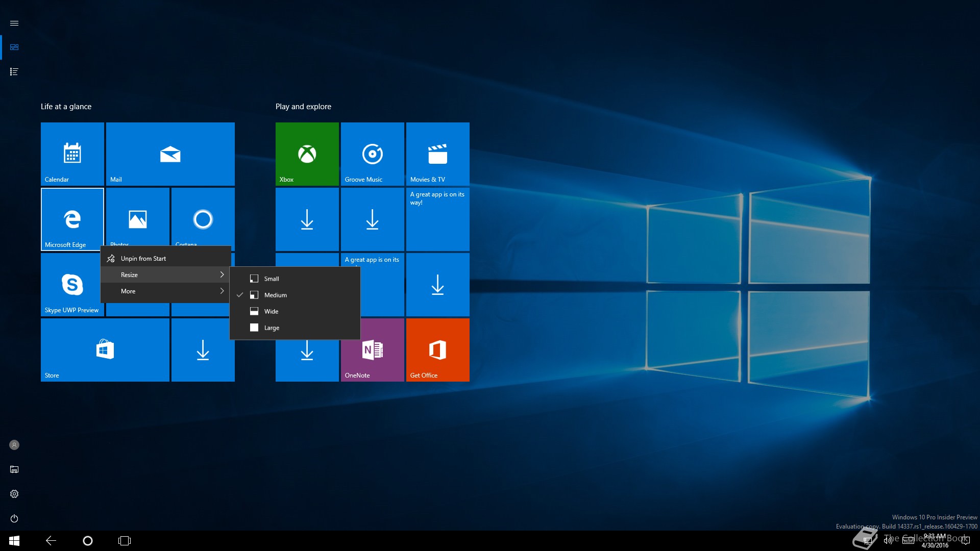The width and height of the screenshot is (980, 551).
Task: Click the Get Office tile
Action: 437,350
